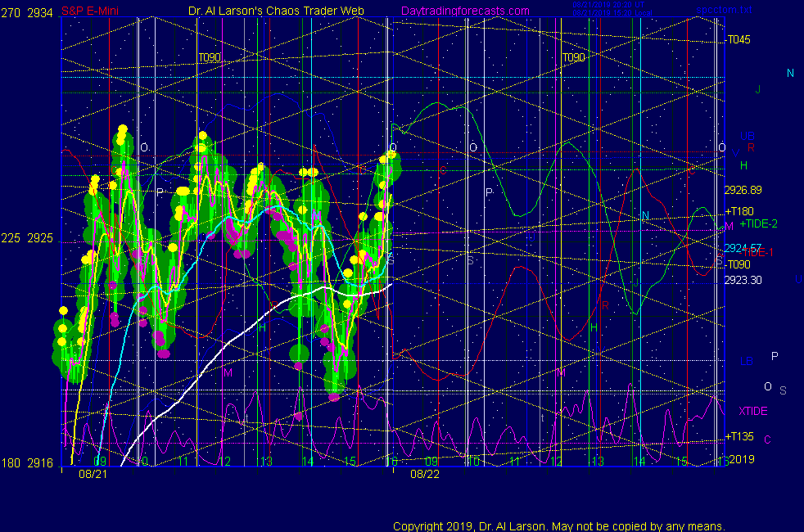Viewport: 804px width, 532px height.
Task: Select the cyan "2924.57" price value
Action: pos(743,248)
